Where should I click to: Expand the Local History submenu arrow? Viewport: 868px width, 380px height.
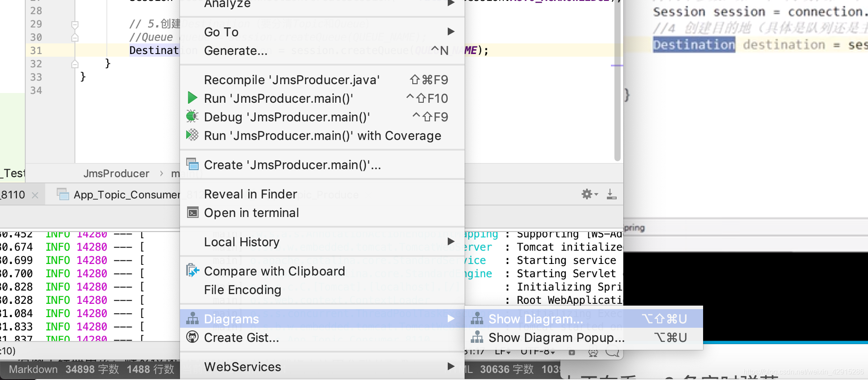tap(451, 241)
